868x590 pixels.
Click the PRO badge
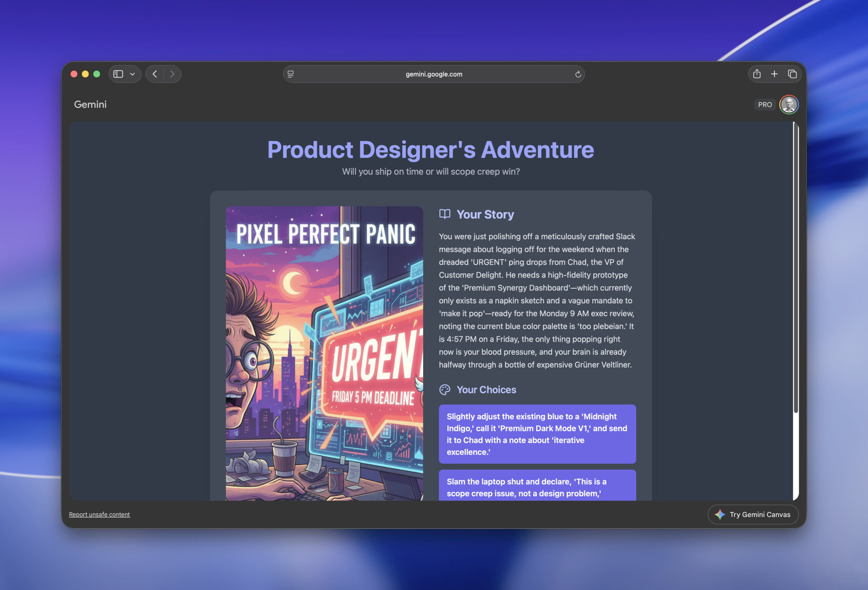coord(765,104)
